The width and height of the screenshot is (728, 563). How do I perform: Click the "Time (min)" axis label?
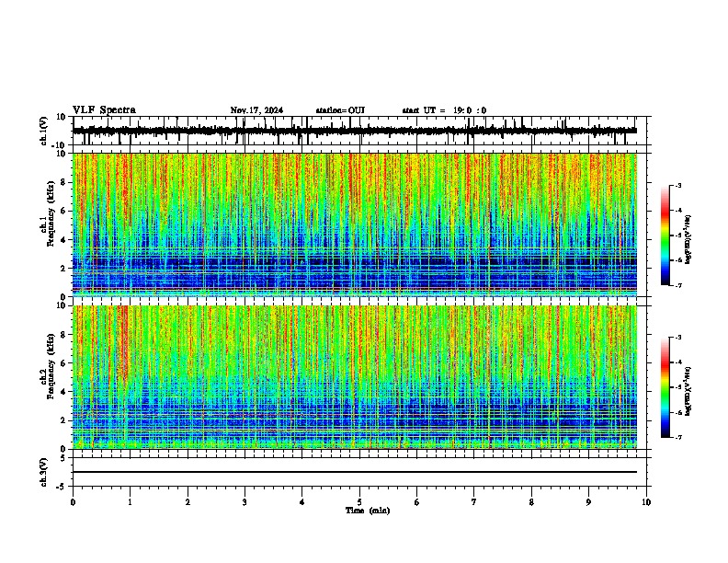(368, 511)
